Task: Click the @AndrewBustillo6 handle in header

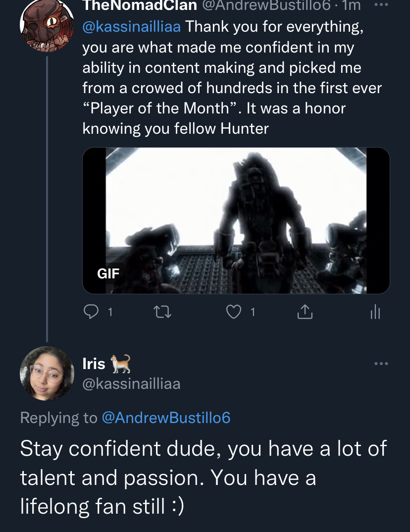Action: point(266,5)
